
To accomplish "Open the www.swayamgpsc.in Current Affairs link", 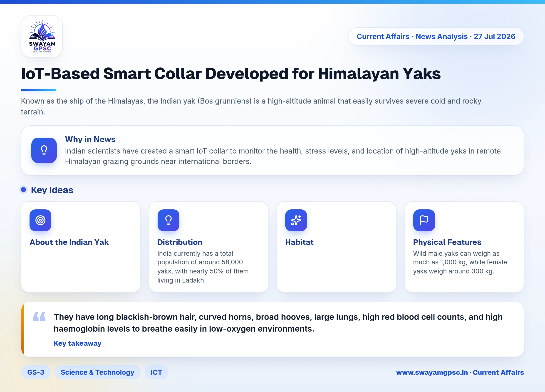I will (x=460, y=372).
